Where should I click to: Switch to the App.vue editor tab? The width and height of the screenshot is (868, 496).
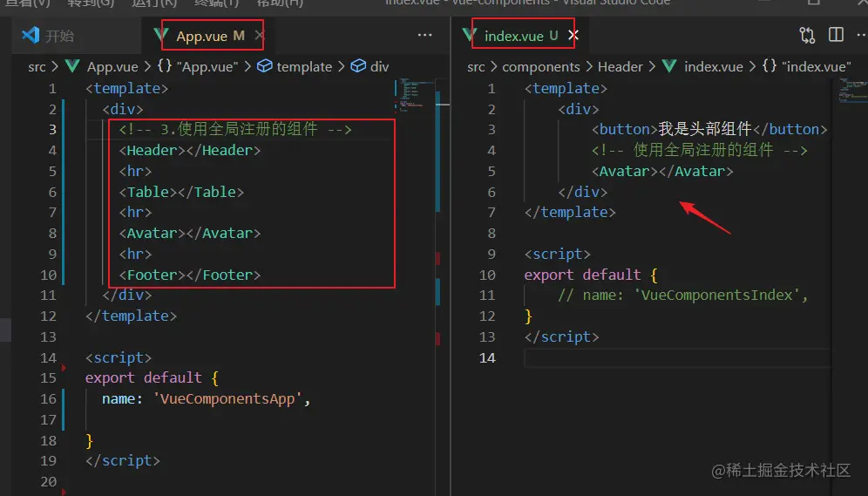[210, 36]
